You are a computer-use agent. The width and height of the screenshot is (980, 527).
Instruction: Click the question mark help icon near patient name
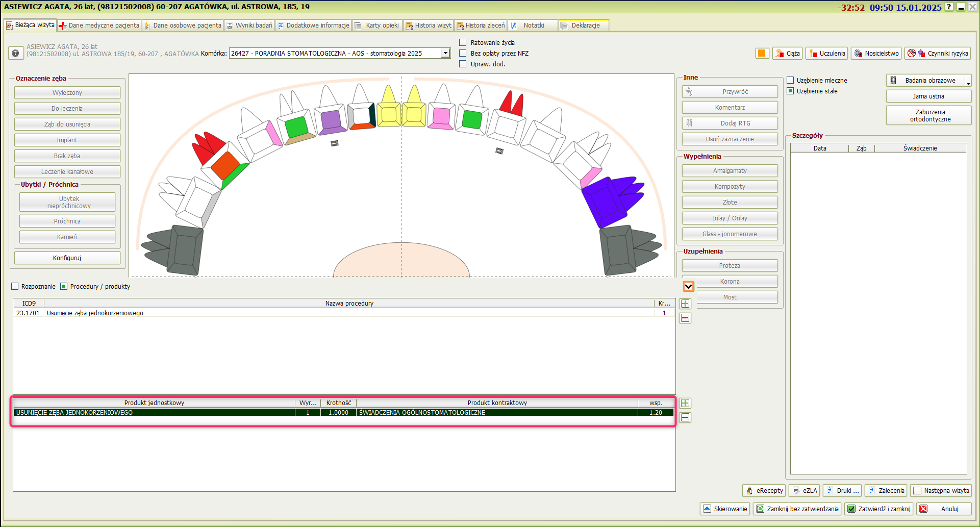(15, 53)
